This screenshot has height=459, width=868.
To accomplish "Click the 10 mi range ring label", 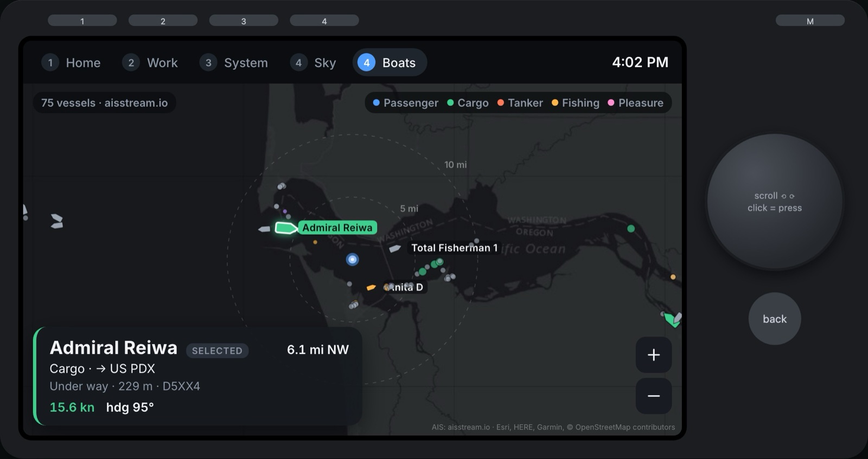I will coord(456,165).
